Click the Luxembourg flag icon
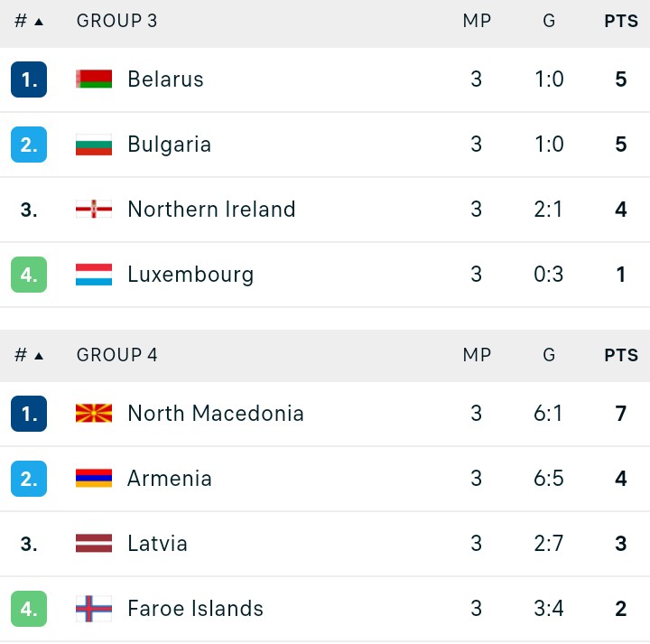The width and height of the screenshot is (650, 644). click(94, 275)
